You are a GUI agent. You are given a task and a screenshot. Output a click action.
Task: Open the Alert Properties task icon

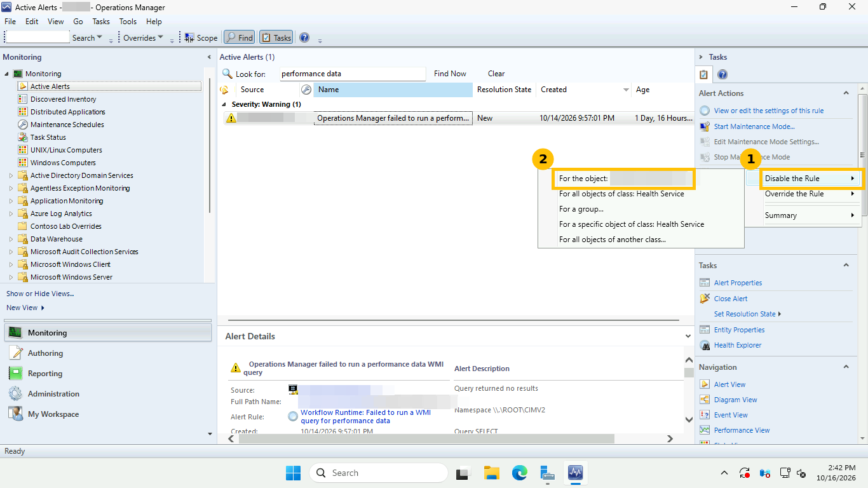704,283
